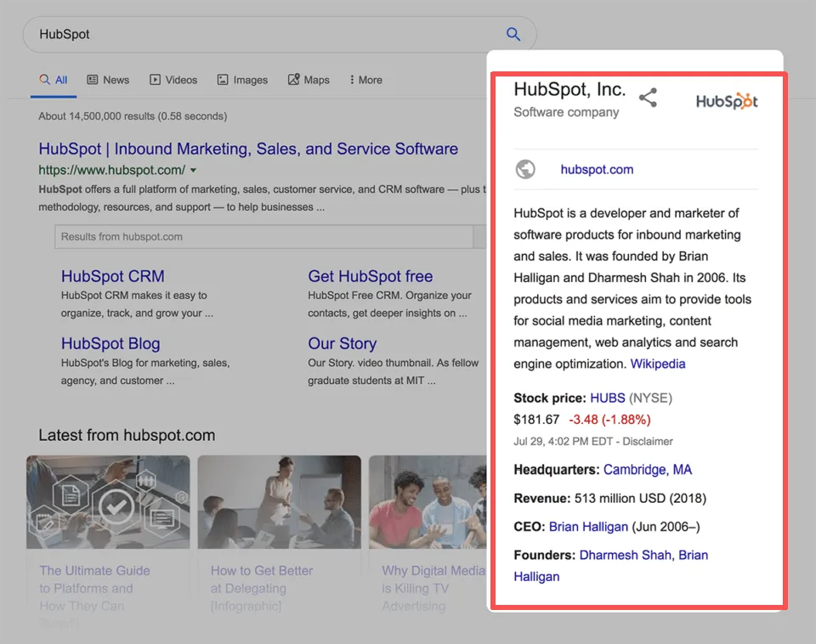Image resolution: width=816 pixels, height=644 pixels.
Task: Visit hubspot.com link in knowledge panel
Action: point(597,170)
